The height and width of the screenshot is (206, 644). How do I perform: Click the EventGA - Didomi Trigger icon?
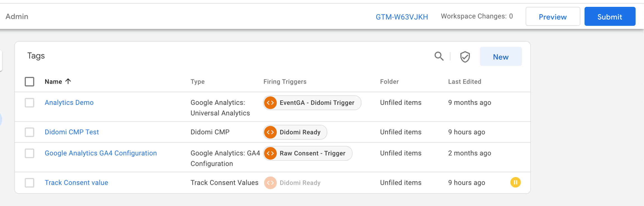[x=271, y=103]
